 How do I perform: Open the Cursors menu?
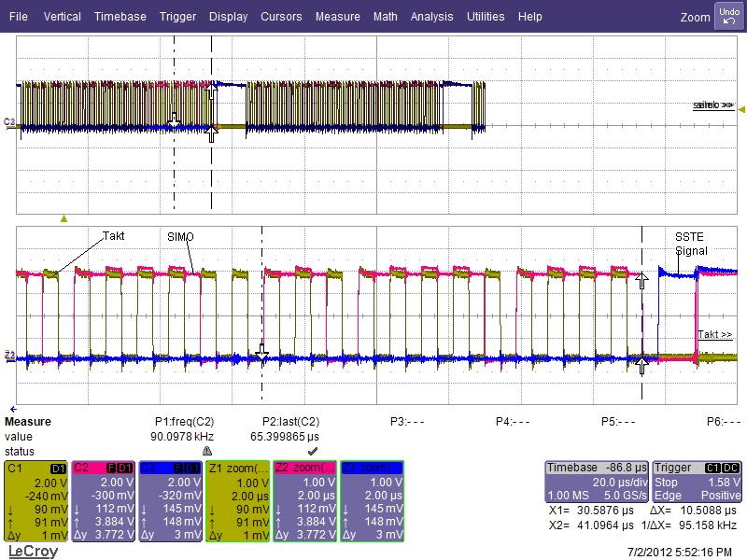281,16
